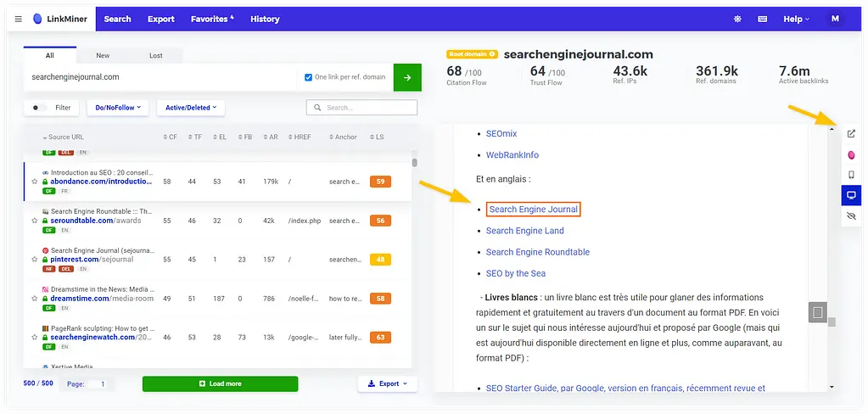Toggle the Filter switch
This screenshot has height=414, width=868.
point(39,108)
